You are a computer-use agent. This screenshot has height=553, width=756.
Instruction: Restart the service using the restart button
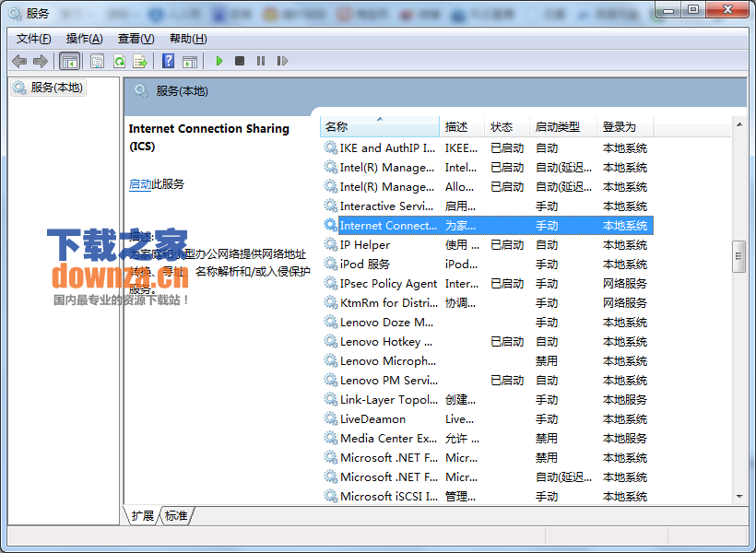282,61
